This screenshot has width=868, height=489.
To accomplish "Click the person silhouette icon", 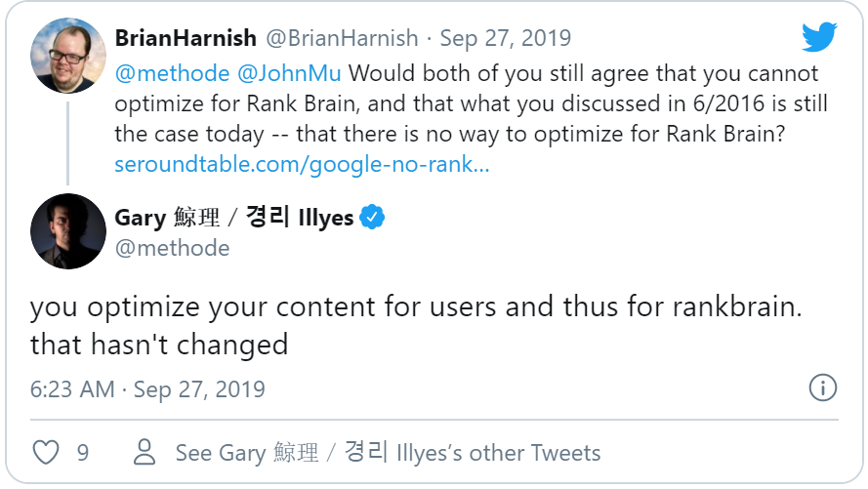I will pos(145,452).
